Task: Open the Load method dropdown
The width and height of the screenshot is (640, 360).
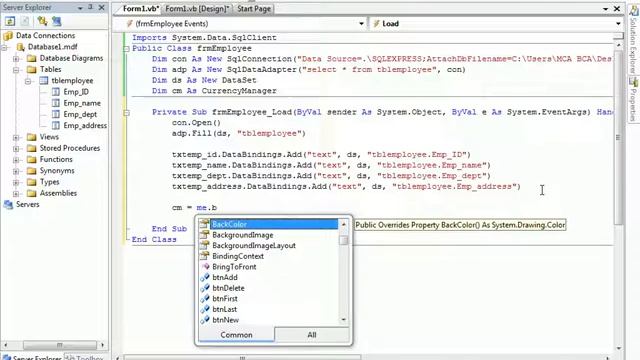Action: point(618,24)
